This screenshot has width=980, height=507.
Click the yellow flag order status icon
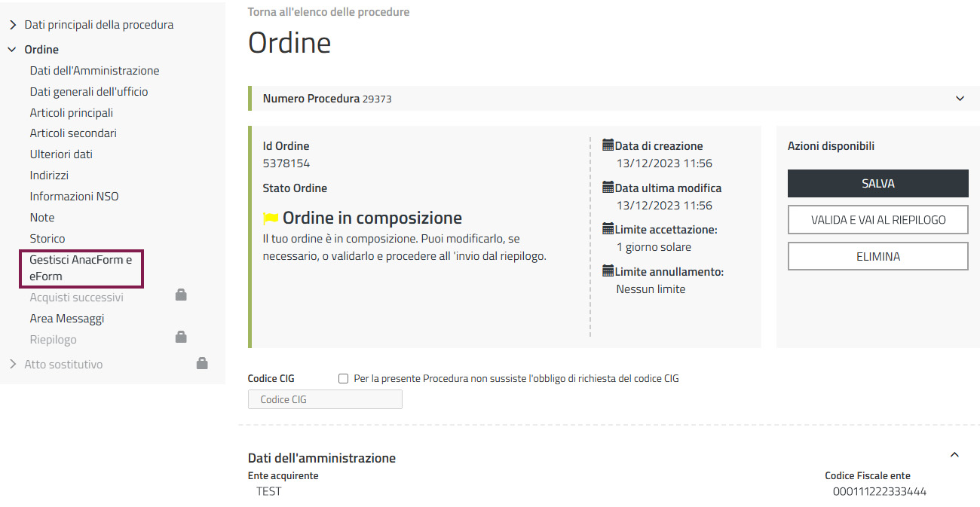coord(271,218)
